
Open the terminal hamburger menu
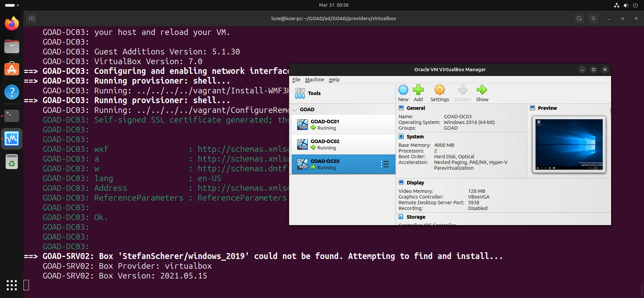coord(593,18)
